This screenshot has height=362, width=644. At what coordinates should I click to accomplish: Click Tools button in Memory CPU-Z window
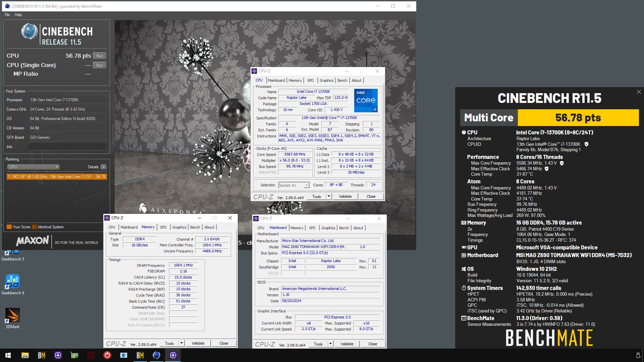click(x=169, y=344)
